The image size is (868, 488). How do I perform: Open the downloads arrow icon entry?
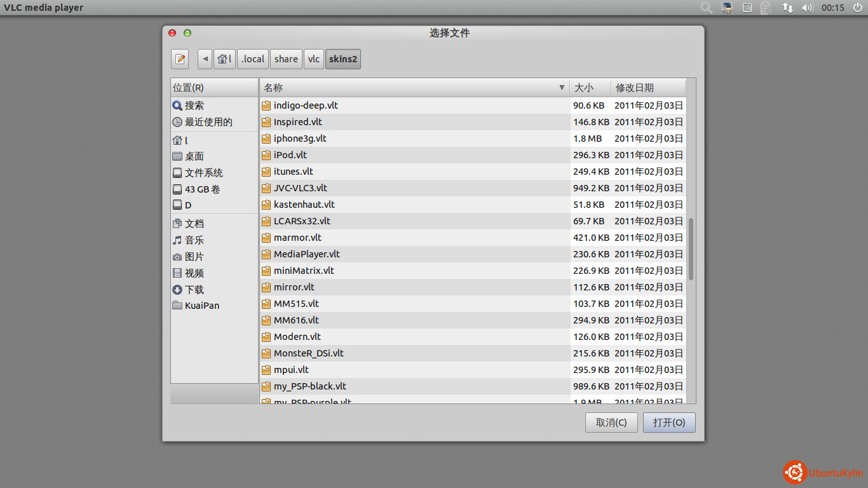click(177, 290)
